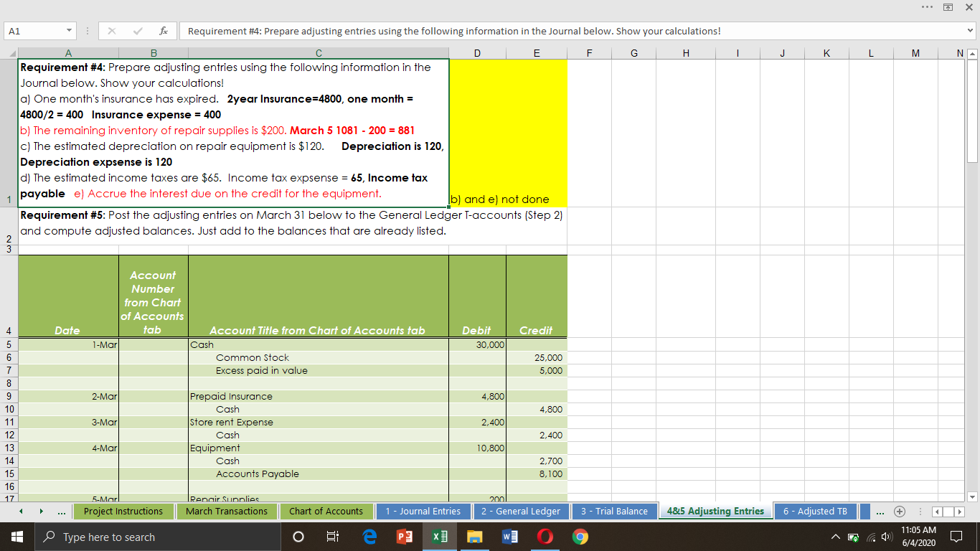Screen dimensions: 980x551
Task: Expand the formula bar with the chevron
Action: tap(971, 31)
